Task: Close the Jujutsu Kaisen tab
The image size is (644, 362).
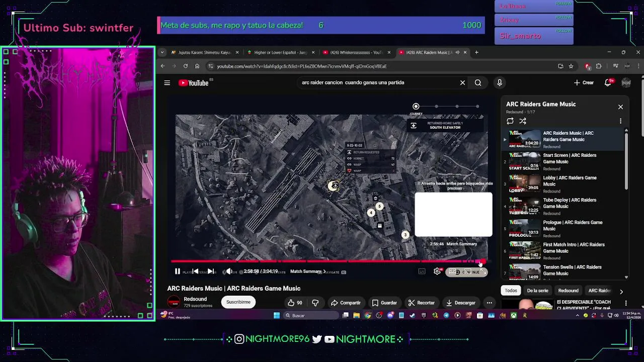Action: click(x=237, y=52)
